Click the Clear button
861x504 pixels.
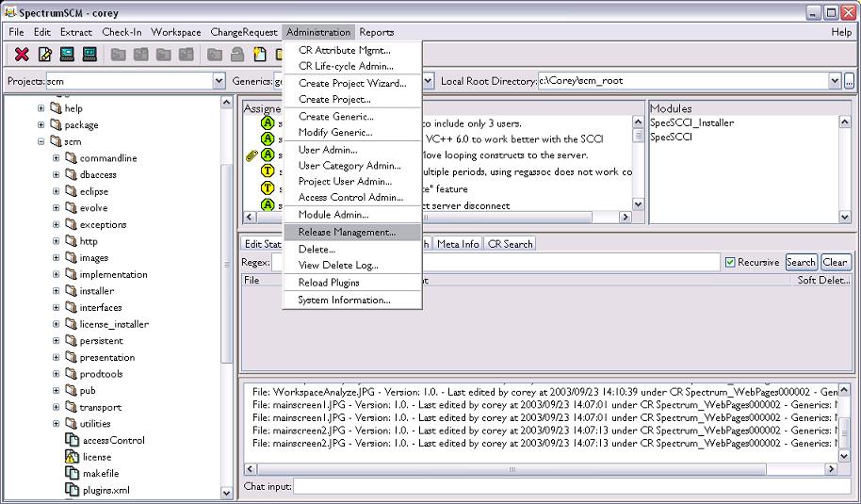click(x=835, y=263)
